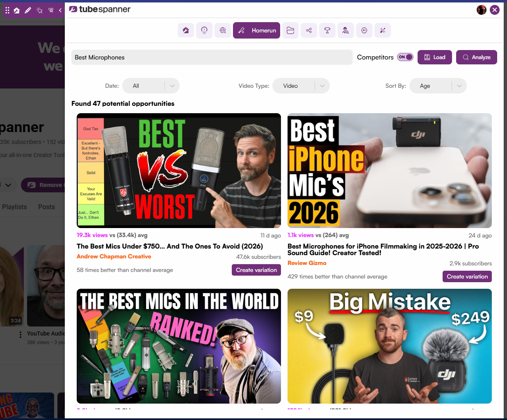This screenshot has width=507, height=420.
Task: Open the folder icon tool
Action: click(290, 30)
